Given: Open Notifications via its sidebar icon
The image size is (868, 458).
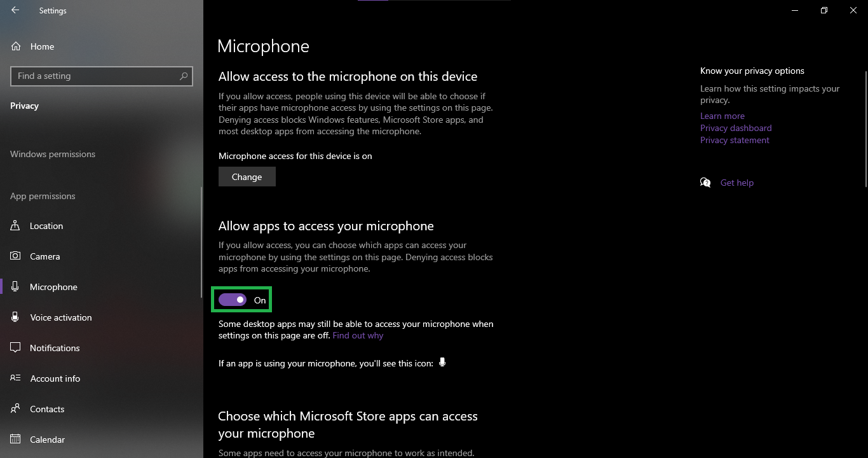Looking at the screenshot, I should point(15,348).
